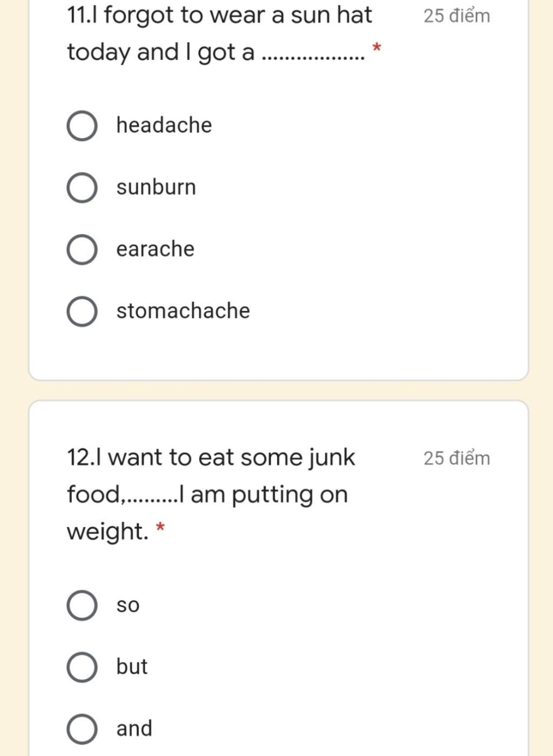Tap the "but" option label text
This screenshot has height=756, width=553.
point(132,666)
